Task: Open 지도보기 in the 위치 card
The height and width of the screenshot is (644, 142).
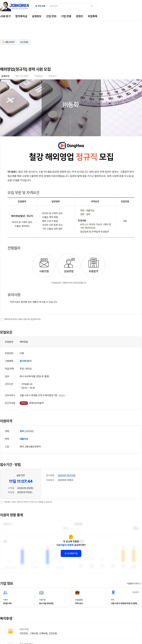Action: pyautogui.click(x=135, y=592)
